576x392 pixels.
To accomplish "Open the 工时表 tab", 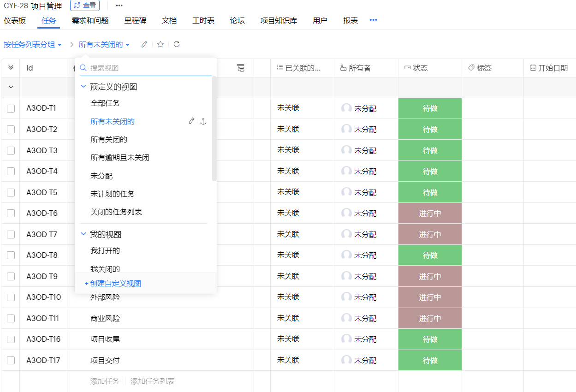I will click(x=203, y=20).
